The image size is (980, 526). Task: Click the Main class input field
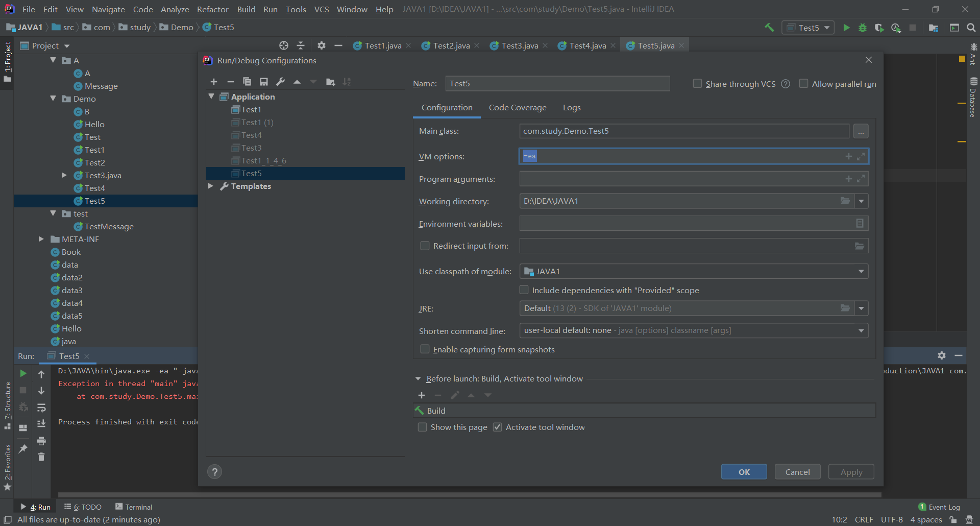pos(684,131)
